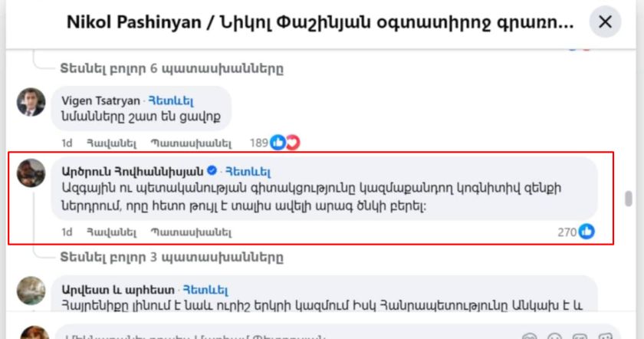Screen dimensions: 644x339
Task: Click the comments scrollbar thumb
Action: 629,199
